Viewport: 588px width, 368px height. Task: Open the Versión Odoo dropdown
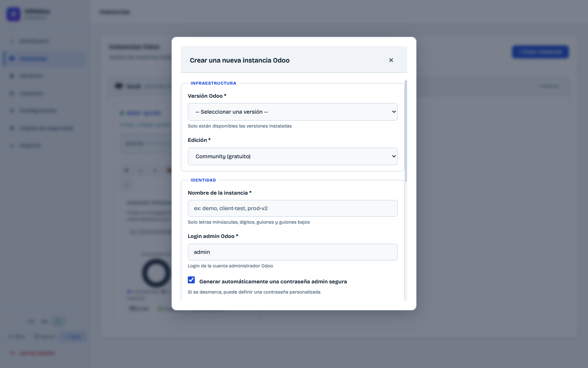click(x=292, y=112)
